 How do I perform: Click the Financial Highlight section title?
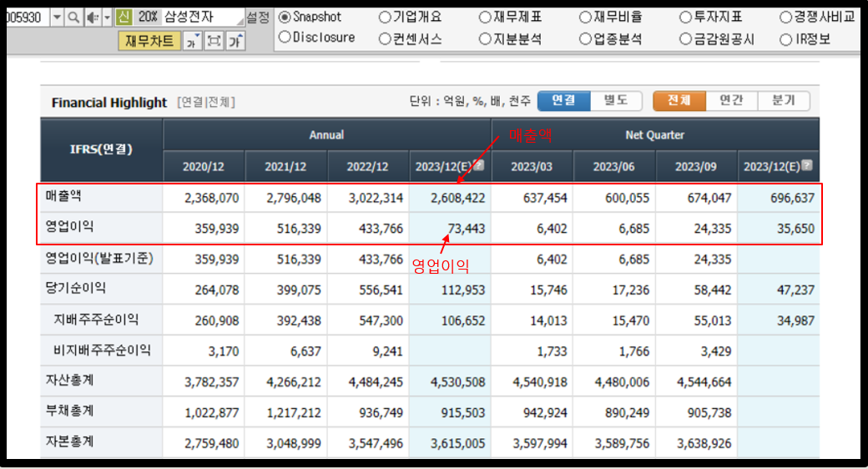coord(109,103)
